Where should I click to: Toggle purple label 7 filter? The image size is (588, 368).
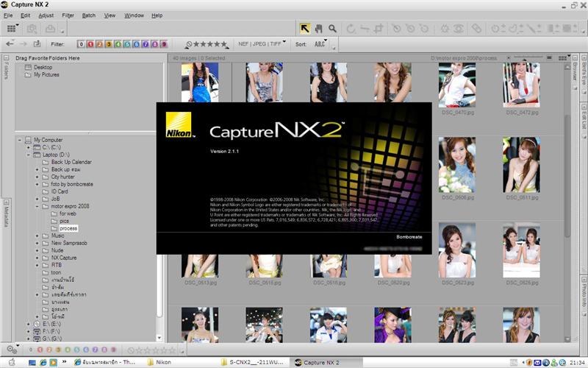(x=146, y=44)
